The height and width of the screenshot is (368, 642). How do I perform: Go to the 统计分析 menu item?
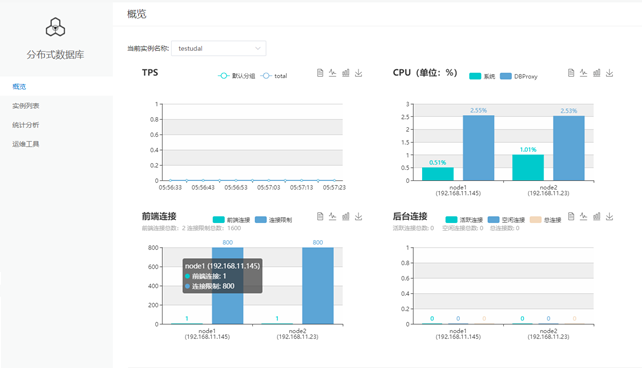coord(25,125)
